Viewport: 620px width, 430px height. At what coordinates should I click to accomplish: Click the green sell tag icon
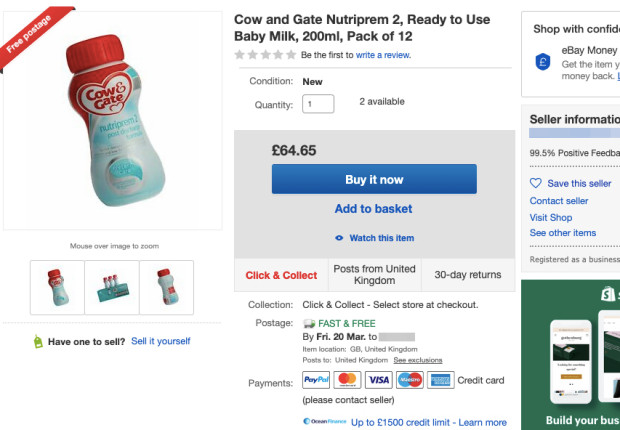pyautogui.click(x=38, y=342)
